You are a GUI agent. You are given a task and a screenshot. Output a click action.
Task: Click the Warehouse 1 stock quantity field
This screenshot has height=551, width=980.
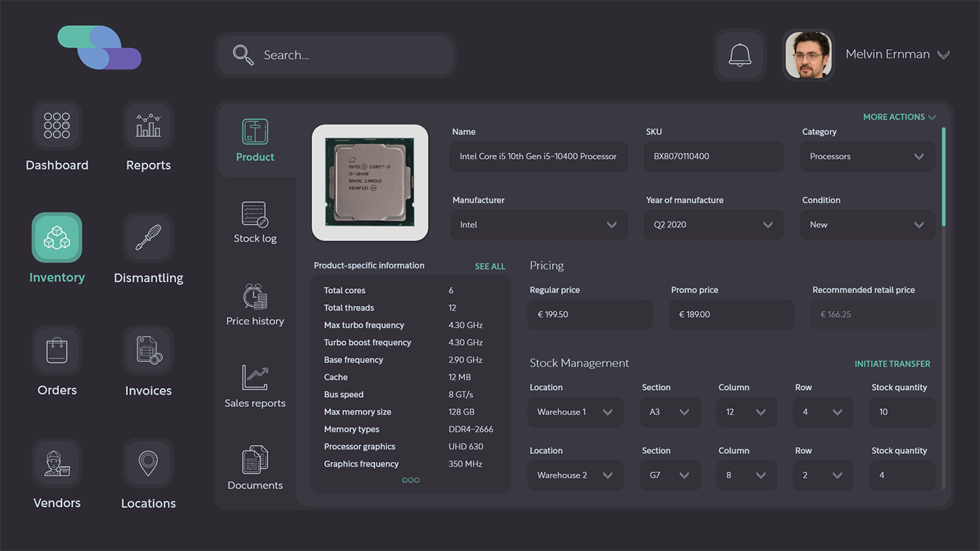click(x=902, y=413)
